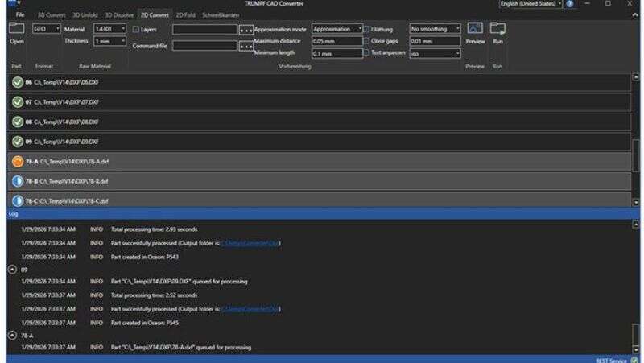This screenshot has width=644, height=363.
Task: Click the orange status icon for 78-A
Action: pyautogui.click(x=18, y=161)
